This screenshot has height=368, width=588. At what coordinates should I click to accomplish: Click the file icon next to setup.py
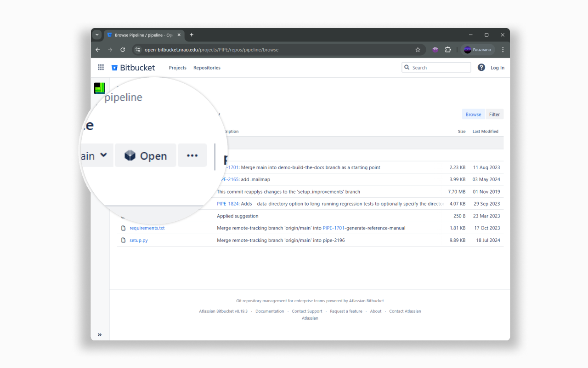coord(123,240)
